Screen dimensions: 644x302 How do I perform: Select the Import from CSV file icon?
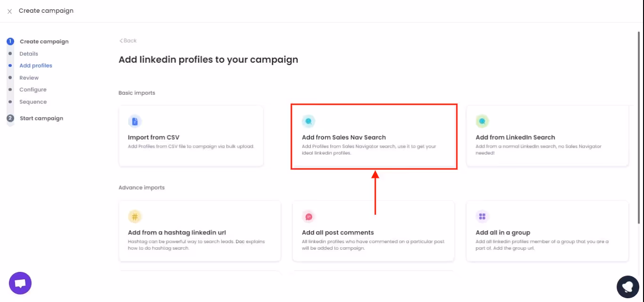point(135,121)
